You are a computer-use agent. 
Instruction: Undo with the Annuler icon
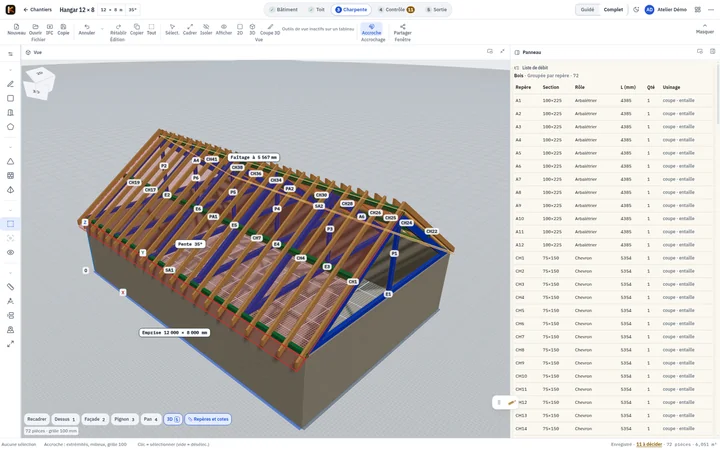click(x=86, y=29)
